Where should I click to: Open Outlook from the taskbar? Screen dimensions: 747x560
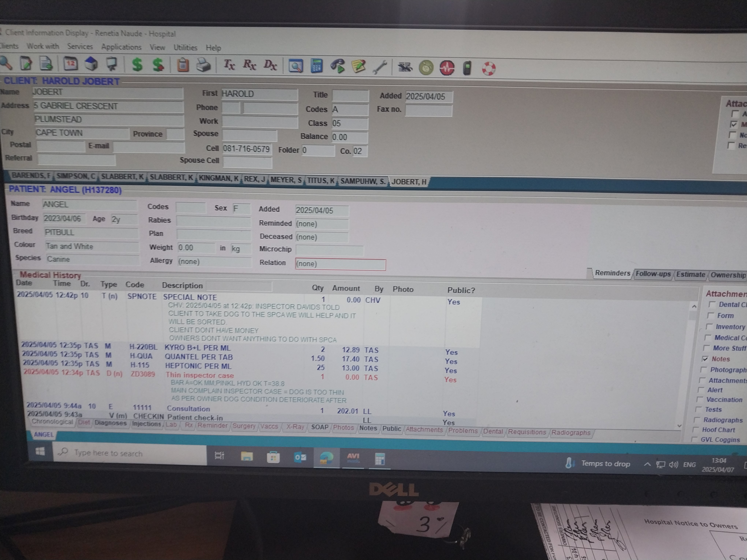[300, 458]
